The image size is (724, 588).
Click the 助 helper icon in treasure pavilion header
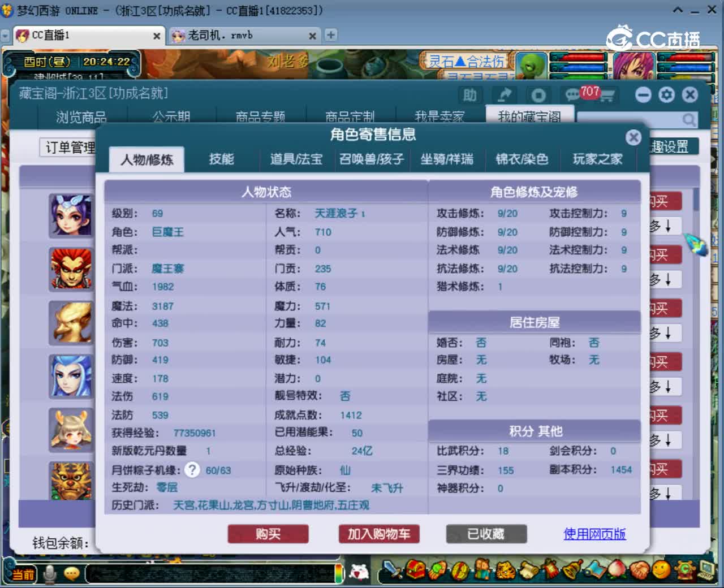[x=471, y=95]
